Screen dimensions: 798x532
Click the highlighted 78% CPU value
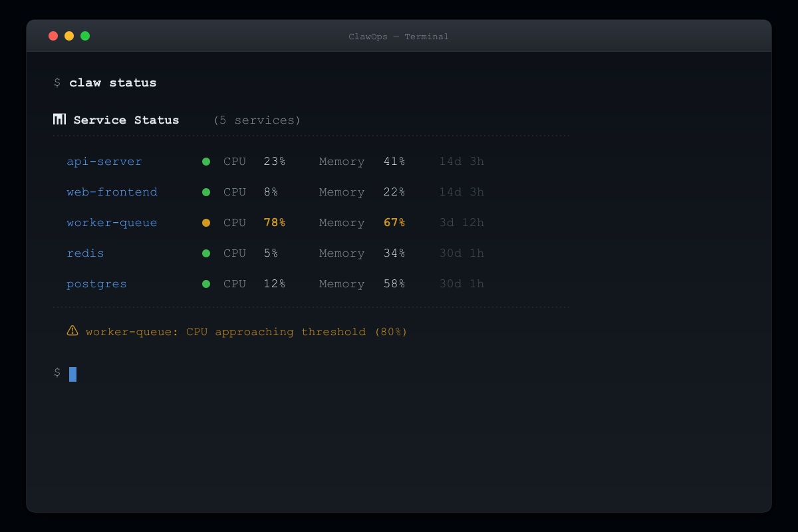click(275, 223)
